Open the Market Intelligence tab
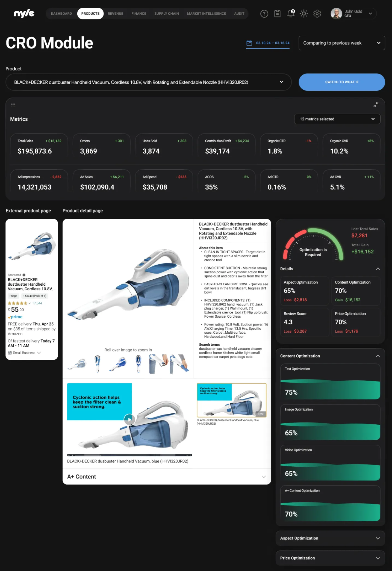 tap(206, 13)
